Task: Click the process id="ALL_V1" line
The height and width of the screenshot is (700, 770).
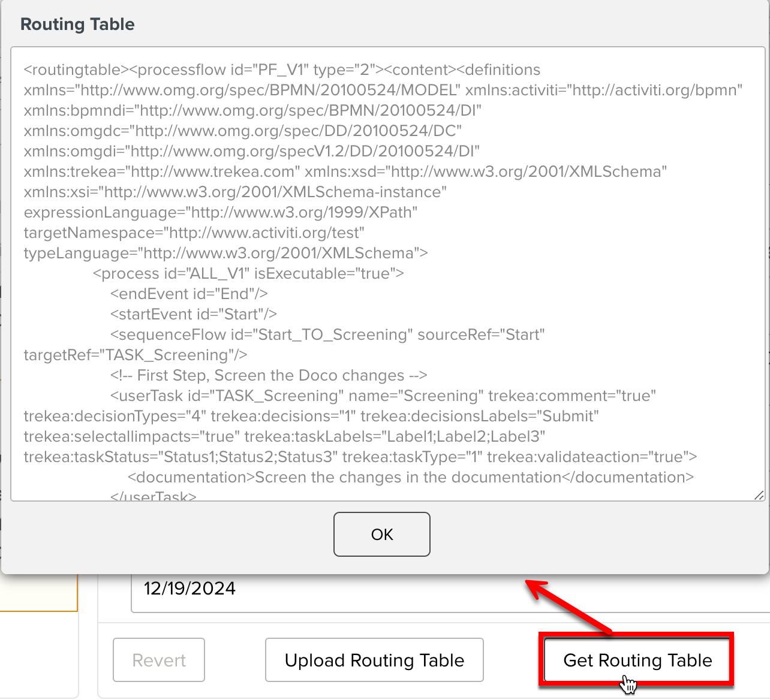Action: [x=248, y=273]
